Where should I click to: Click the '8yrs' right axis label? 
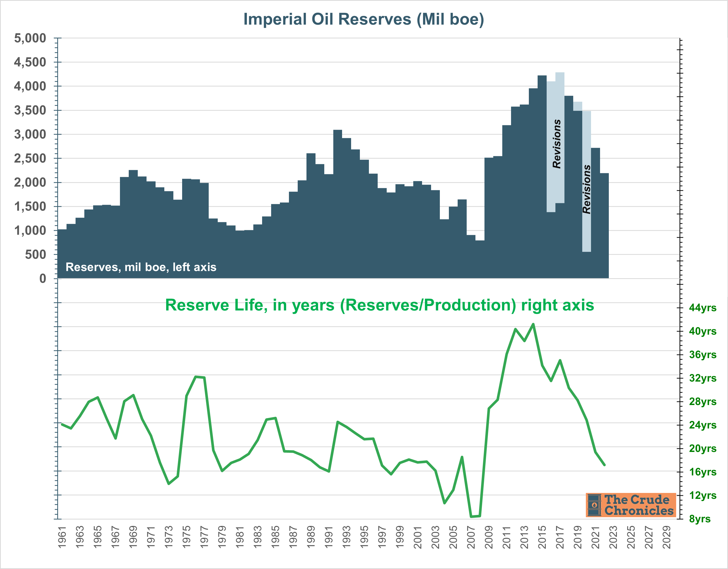pyautogui.click(x=700, y=519)
